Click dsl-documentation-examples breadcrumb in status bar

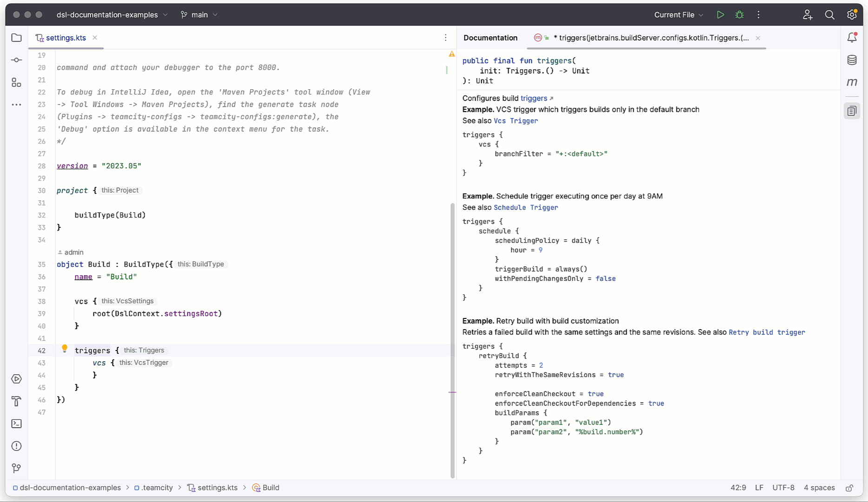click(x=66, y=488)
